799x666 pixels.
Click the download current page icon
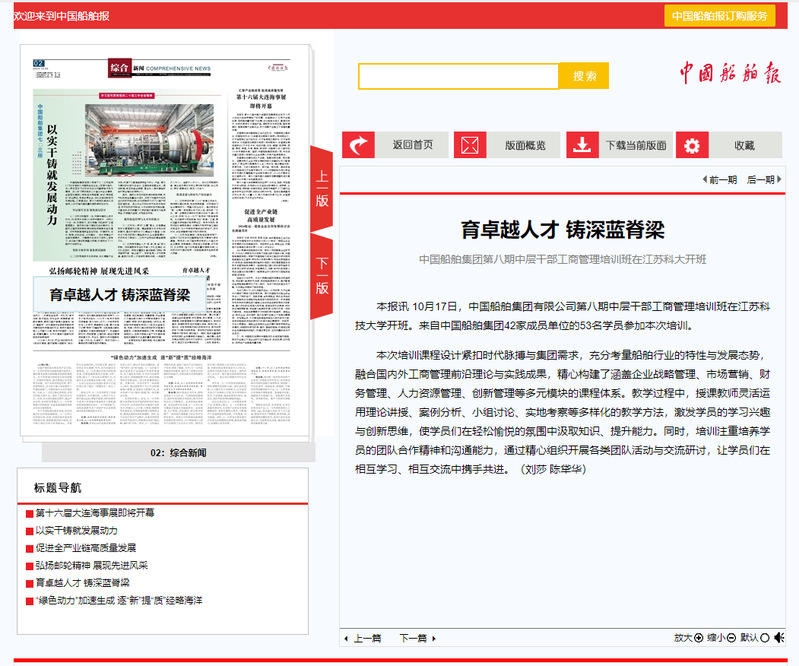(582, 145)
